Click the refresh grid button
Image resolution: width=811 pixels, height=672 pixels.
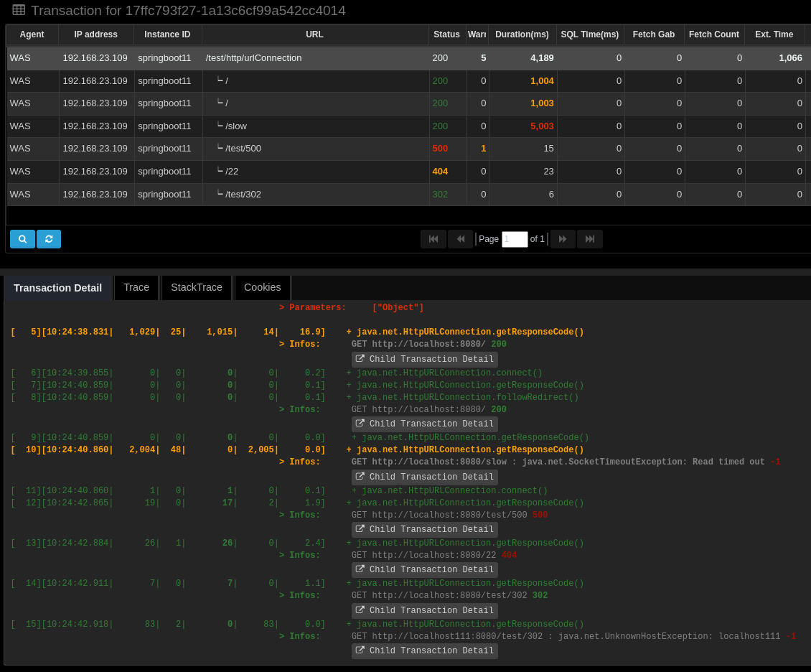[x=49, y=239]
